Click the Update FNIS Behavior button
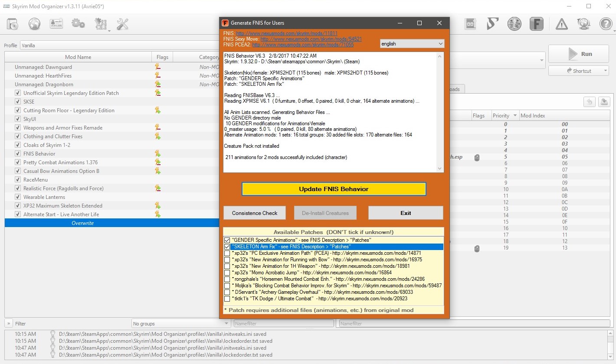The width and height of the screenshot is (616, 364). pyautogui.click(x=334, y=189)
